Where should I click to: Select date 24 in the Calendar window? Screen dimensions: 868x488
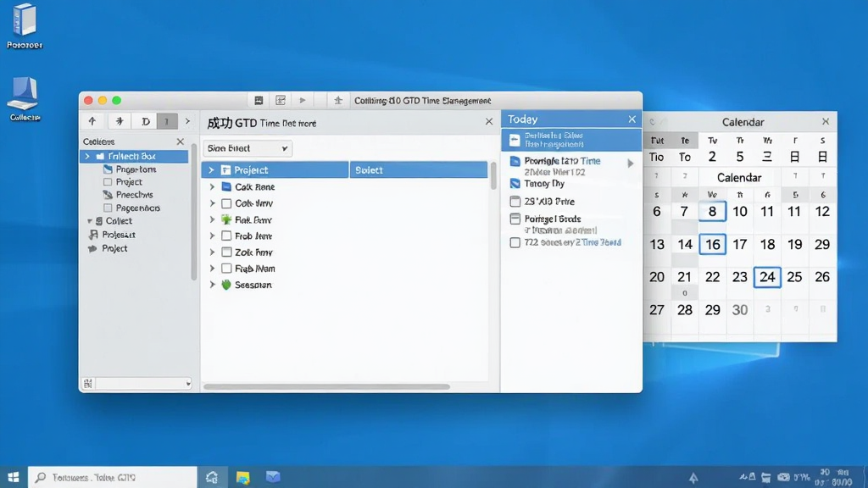point(767,277)
